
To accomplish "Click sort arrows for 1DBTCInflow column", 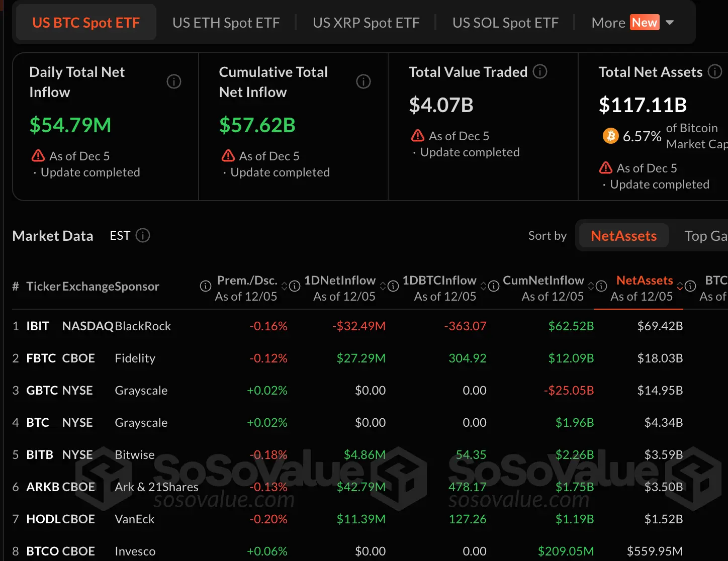I will pyautogui.click(x=483, y=286).
